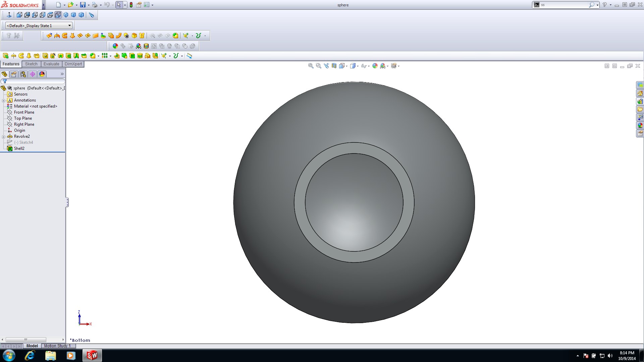Open Internet Explorer from the taskbar
Image resolution: width=644 pixels, height=362 pixels.
point(30,355)
